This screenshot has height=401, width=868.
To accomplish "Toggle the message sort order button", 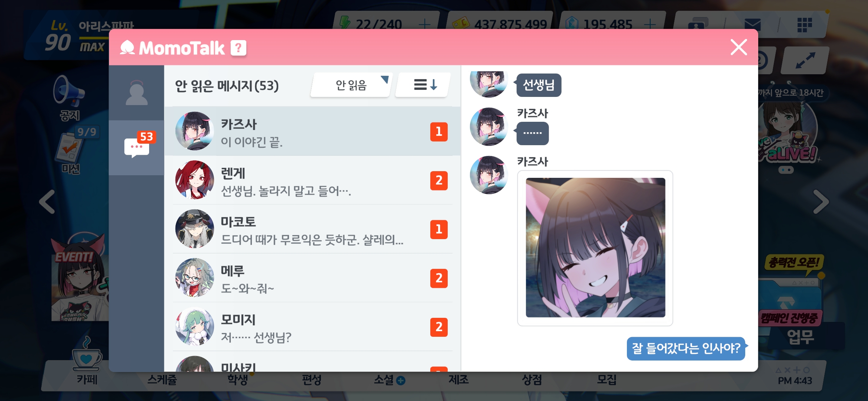I will (424, 85).
